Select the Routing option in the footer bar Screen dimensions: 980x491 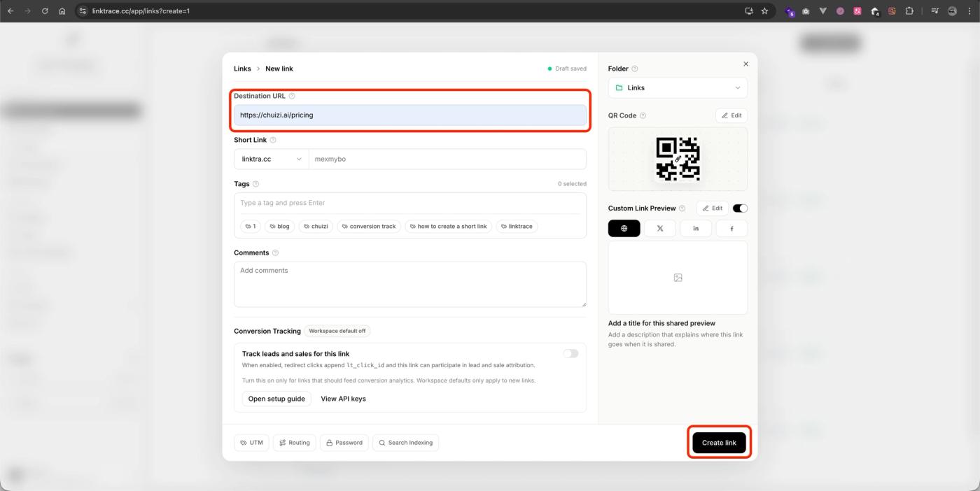(x=294, y=442)
